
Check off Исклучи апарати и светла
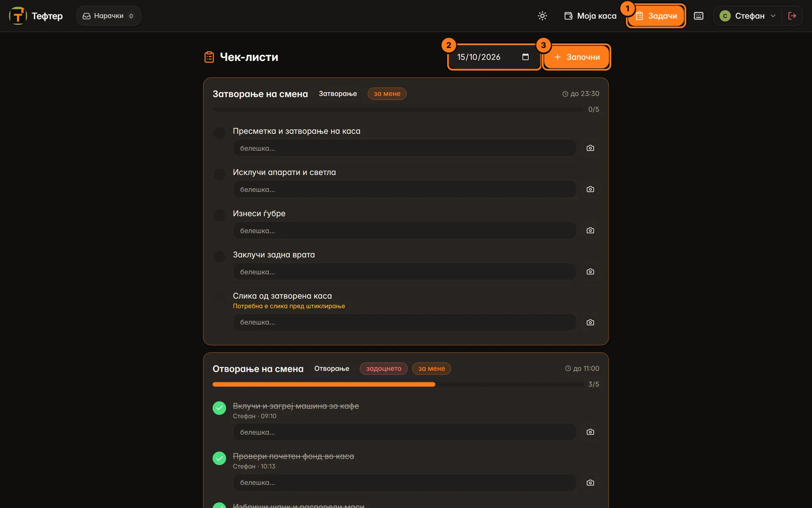[219, 174]
